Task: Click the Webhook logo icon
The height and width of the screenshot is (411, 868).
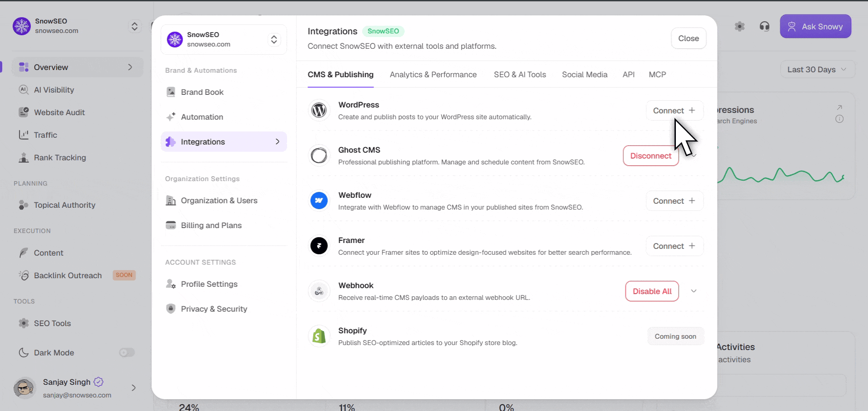Action: coord(319,291)
